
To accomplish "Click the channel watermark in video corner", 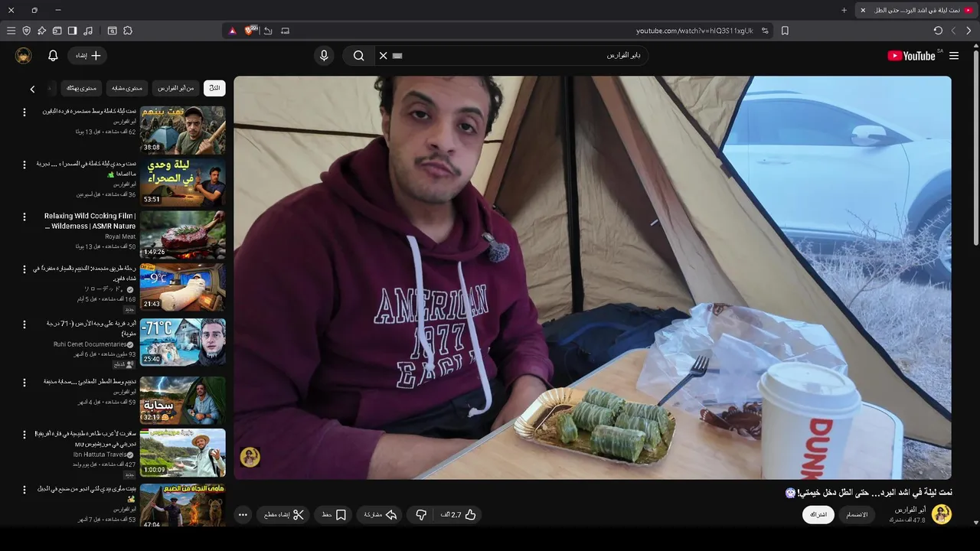I will pos(250,457).
